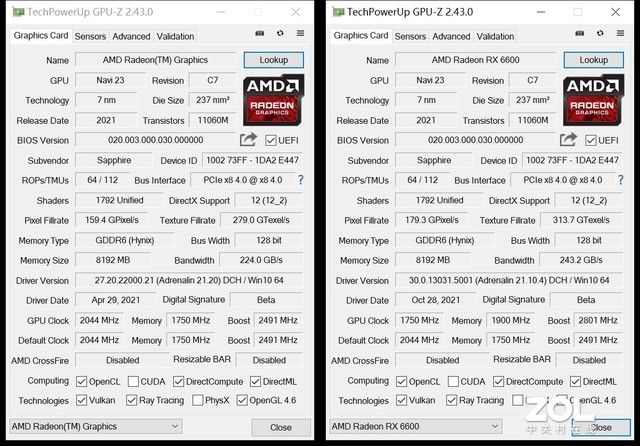Switch to Validation tab in right window
Screen dimensions: 640x446
point(495,36)
